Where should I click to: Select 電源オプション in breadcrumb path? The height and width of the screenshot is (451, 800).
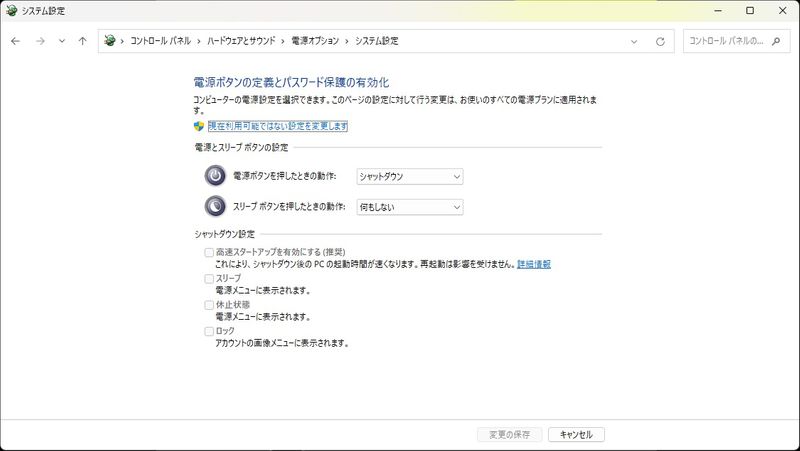[314, 41]
